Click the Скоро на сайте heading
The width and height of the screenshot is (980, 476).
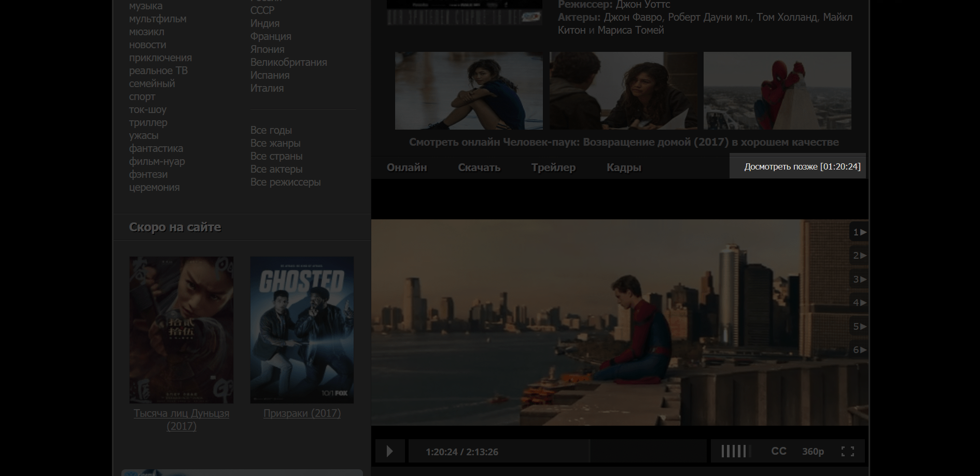tap(175, 227)
